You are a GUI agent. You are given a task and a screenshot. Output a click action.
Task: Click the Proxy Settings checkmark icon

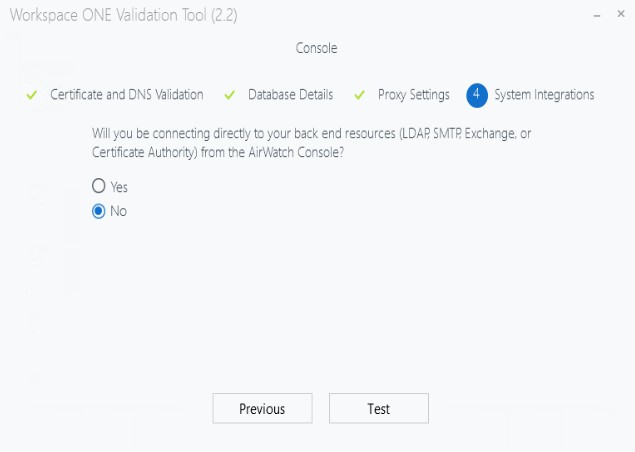[x=360, y=95]
